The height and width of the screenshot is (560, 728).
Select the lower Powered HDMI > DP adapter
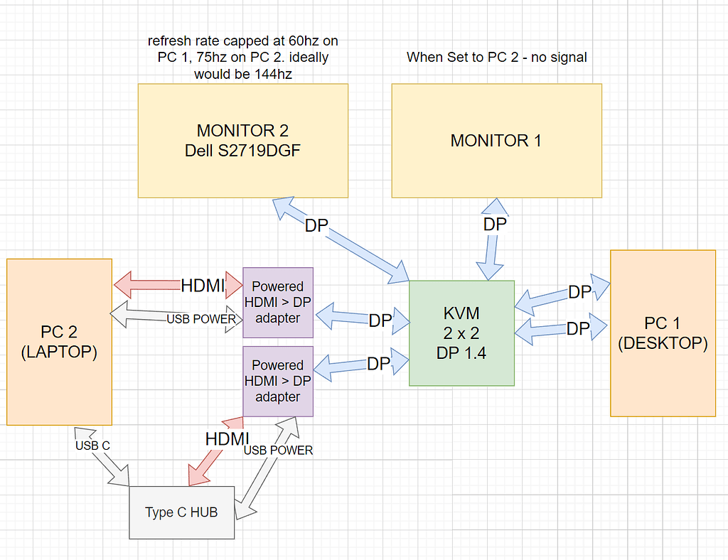pyautogui.click(x=277, y=380)
